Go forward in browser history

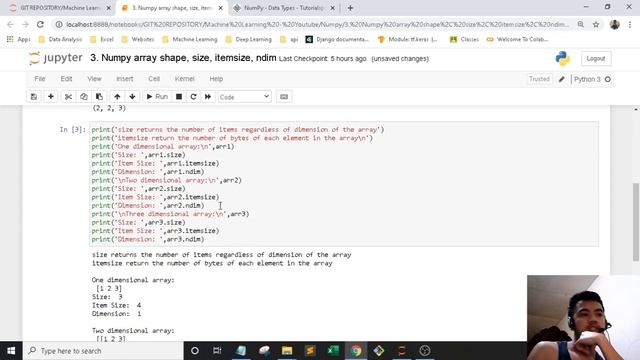click(x=25, y=24)
